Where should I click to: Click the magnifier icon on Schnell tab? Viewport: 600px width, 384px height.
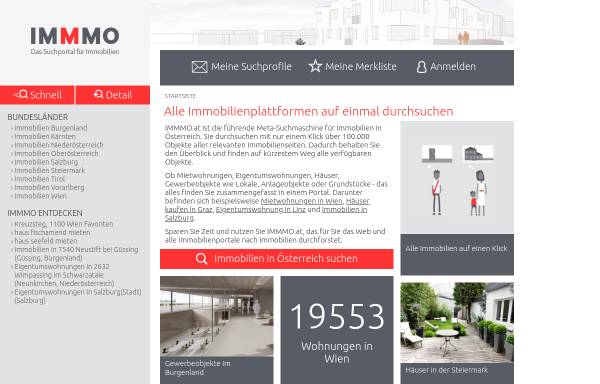tap(21, 94)
